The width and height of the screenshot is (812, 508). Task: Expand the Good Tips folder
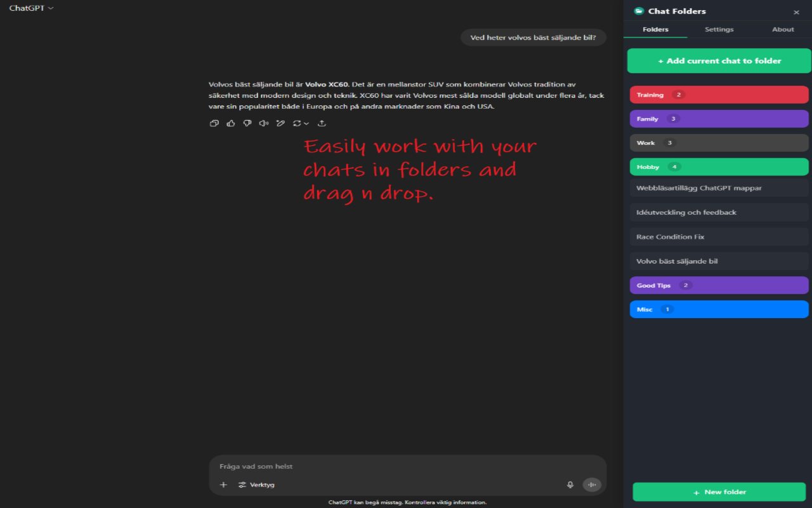[719, 285]
